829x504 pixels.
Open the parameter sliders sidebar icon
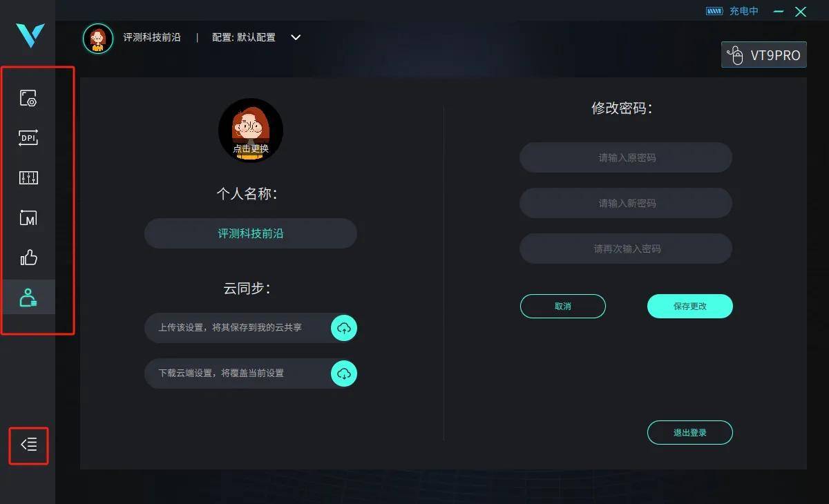coord(28,178)
